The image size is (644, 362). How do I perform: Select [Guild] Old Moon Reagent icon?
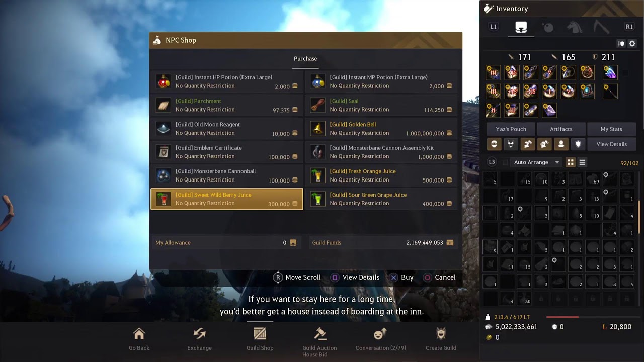(163, 129)
